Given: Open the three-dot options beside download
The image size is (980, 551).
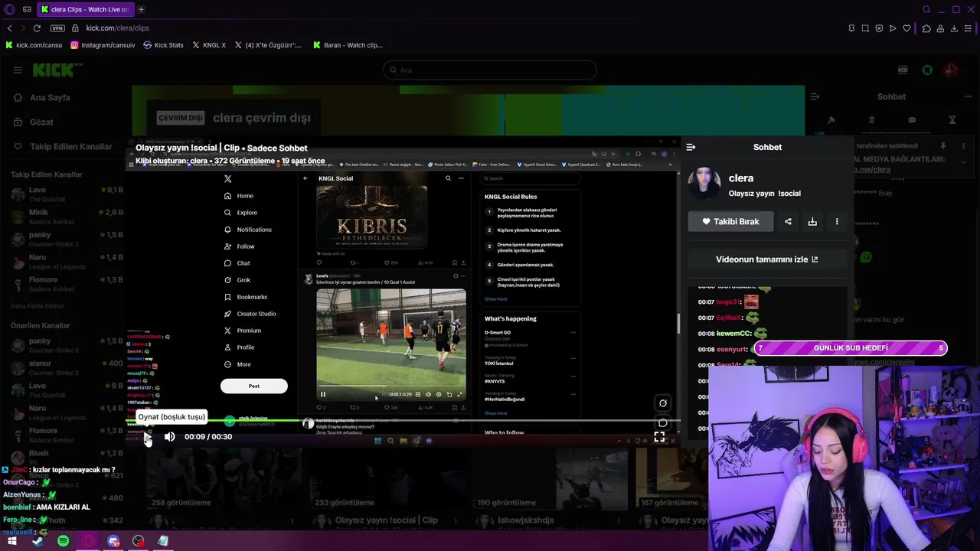Looking at the screenshot, I should [837, 221].
